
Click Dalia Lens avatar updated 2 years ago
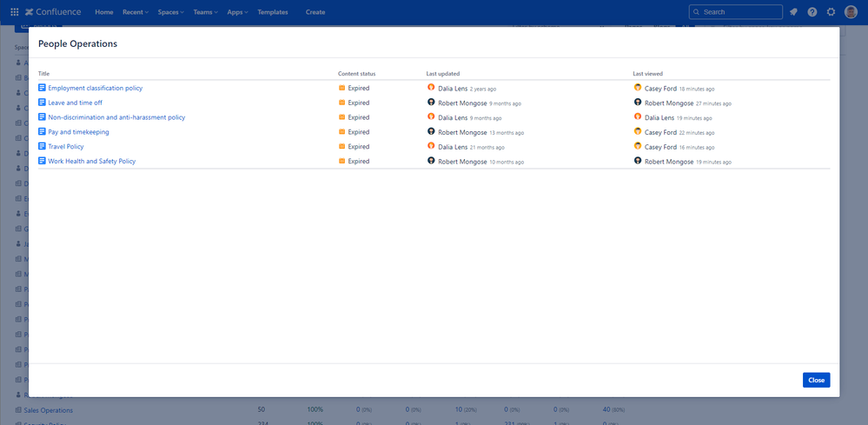point(431,88)
